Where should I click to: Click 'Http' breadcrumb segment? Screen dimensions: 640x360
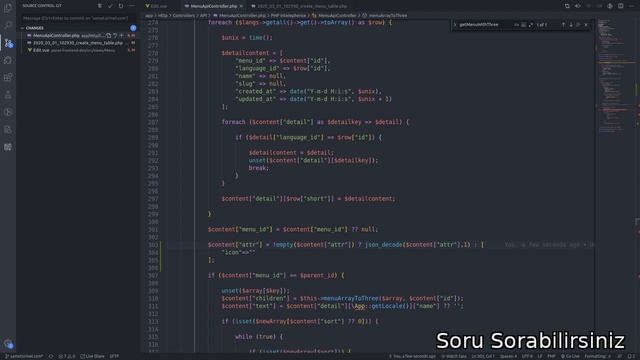162,16
